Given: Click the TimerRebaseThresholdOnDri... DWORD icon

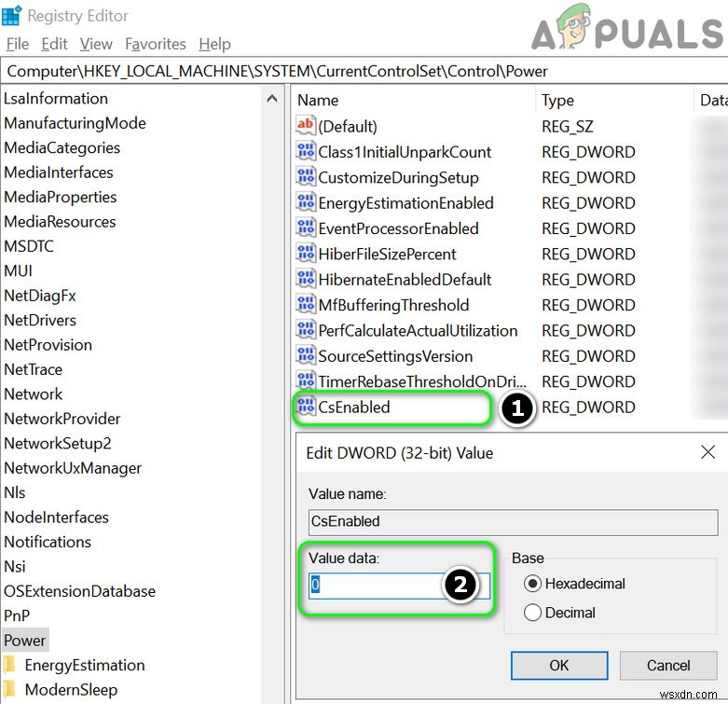Looking at the screenshot, I should click(306, 381).
